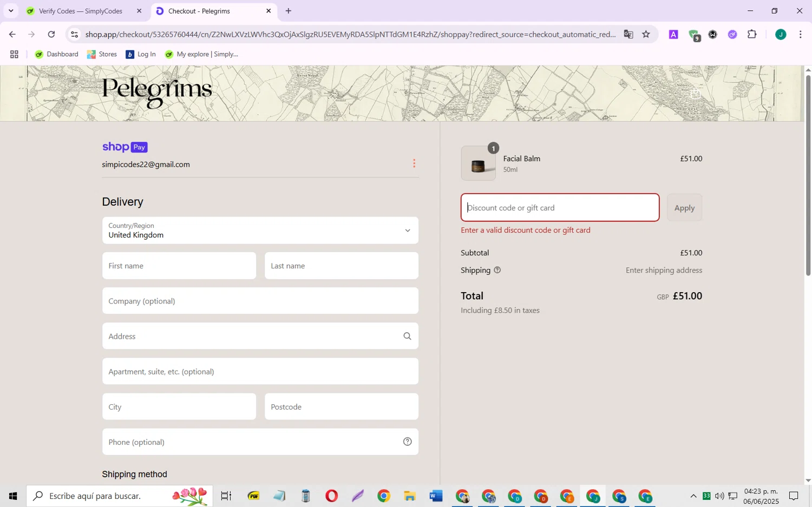Open the bookmarks apps grid icon
The image size is (812, 507).
coord(15,54)
